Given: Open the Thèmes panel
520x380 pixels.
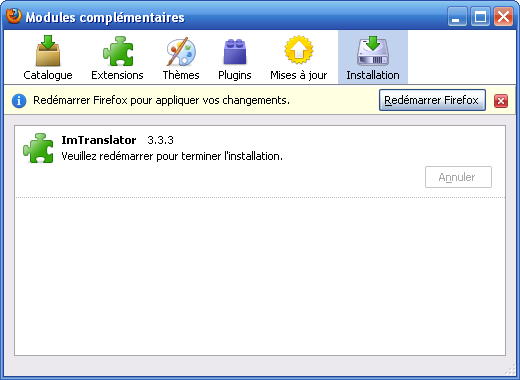Looking at the screenshot, I should tap(181, 57).
